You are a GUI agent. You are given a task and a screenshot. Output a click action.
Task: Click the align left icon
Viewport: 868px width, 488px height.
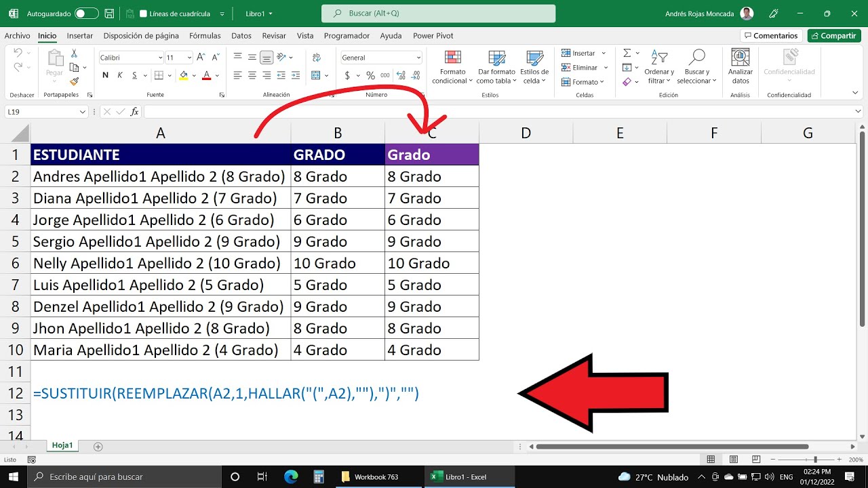tap(237, 75)
